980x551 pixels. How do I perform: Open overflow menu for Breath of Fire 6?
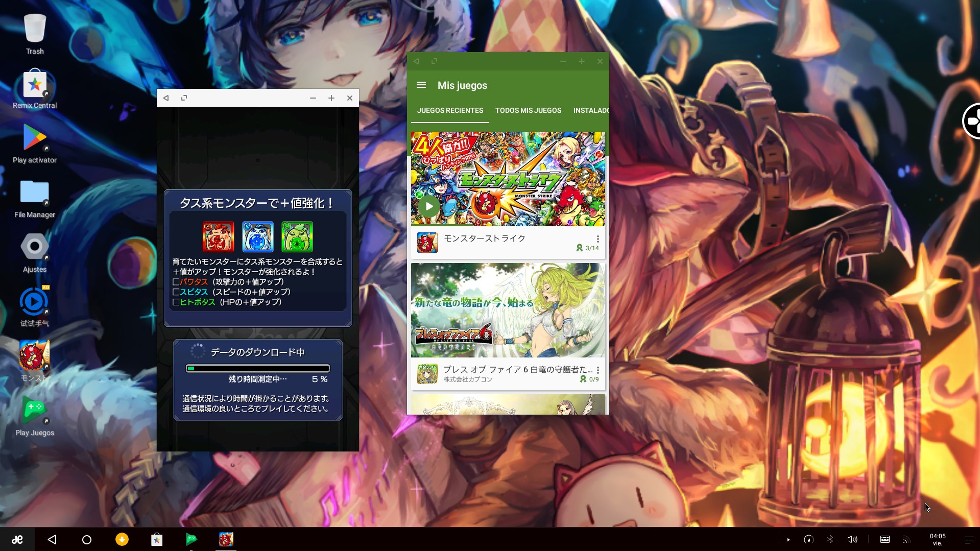tap(597, 370)
